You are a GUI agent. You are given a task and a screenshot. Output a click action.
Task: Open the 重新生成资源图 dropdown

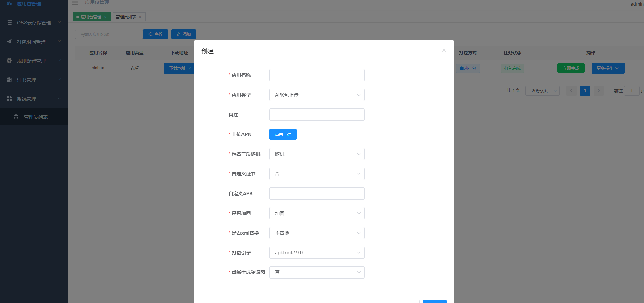coord(317,272)
